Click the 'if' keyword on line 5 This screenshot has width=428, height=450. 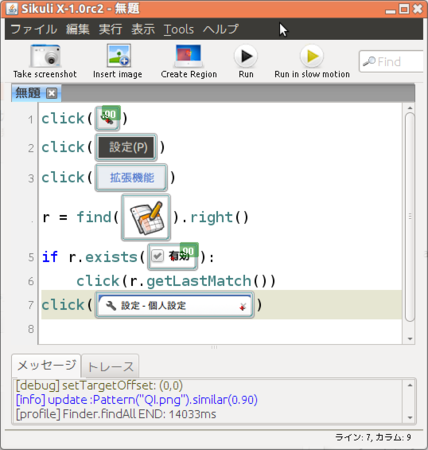coord(50,257)
